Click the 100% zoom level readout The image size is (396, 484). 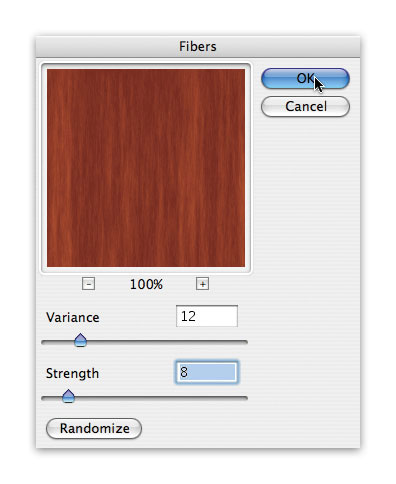point(146,284)
